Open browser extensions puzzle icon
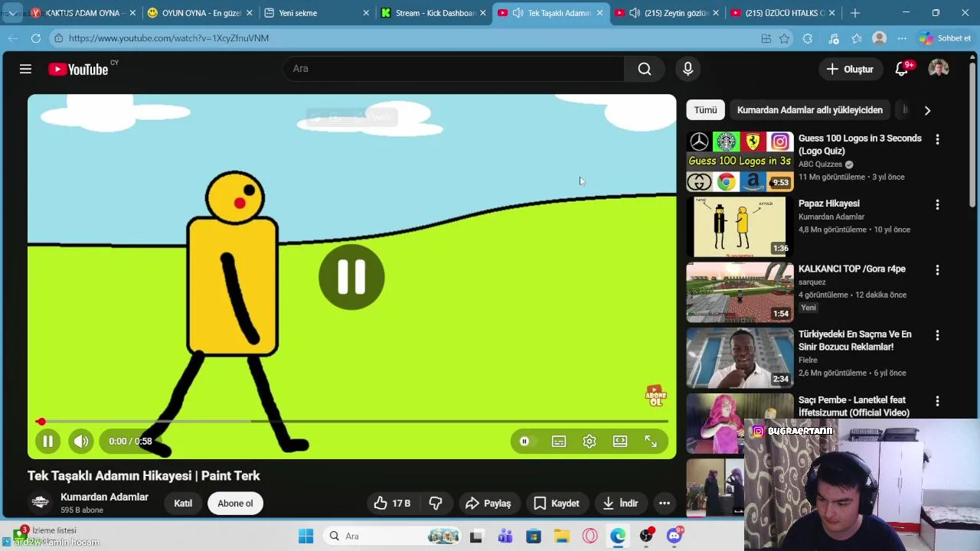Screen dimensions: 980x551 coord(808,38)
